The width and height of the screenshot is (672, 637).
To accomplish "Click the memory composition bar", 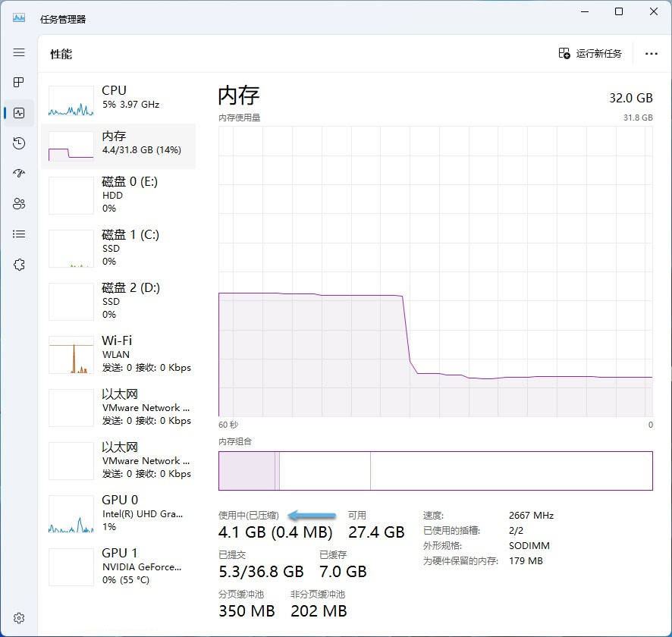I will click(x=435, y=471).
